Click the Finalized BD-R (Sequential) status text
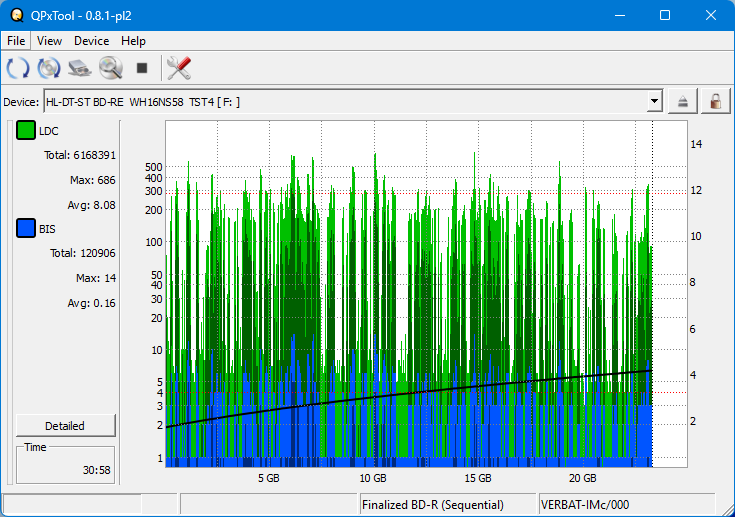This screenshot has height=517, width=735. [x=433, y=505]
